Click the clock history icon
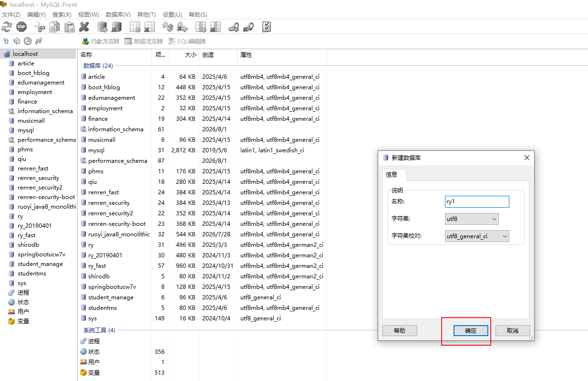 [28, 42]
